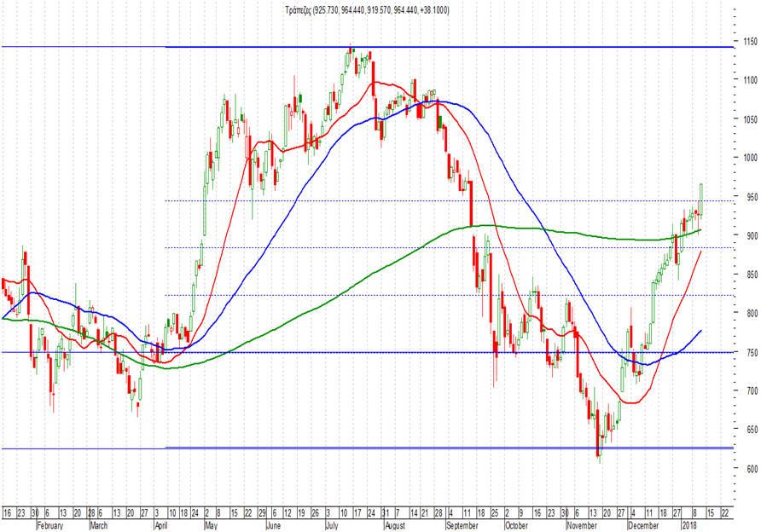Select the dotted retracement line near 950
Image resolution: width=761 pixels, height=532 pixels.
449,200
